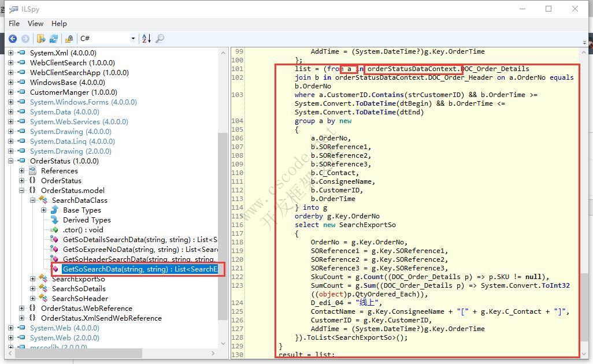
Task: Click the SearchExportSo type link in code
Action: coord(367,225)
